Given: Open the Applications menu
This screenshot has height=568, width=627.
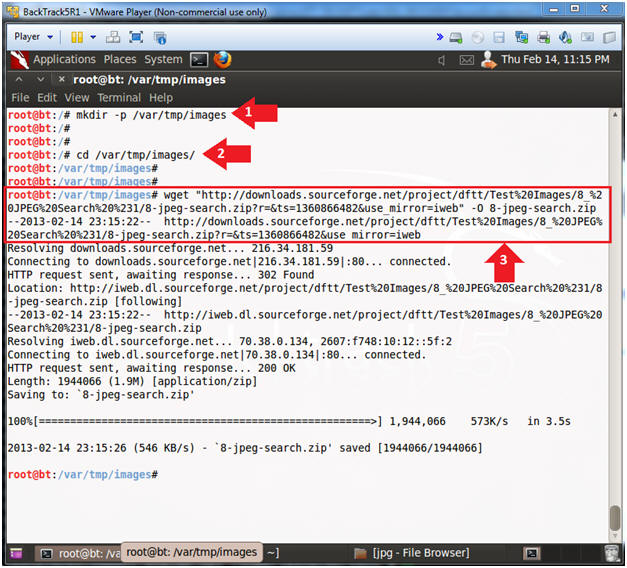Looking at the screenshot, I should (64, 59).
